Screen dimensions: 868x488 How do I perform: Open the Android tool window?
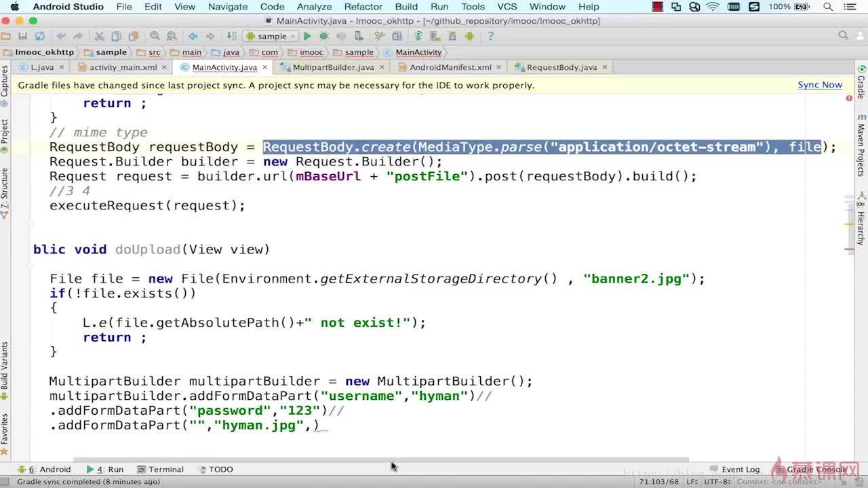[45, 469]
